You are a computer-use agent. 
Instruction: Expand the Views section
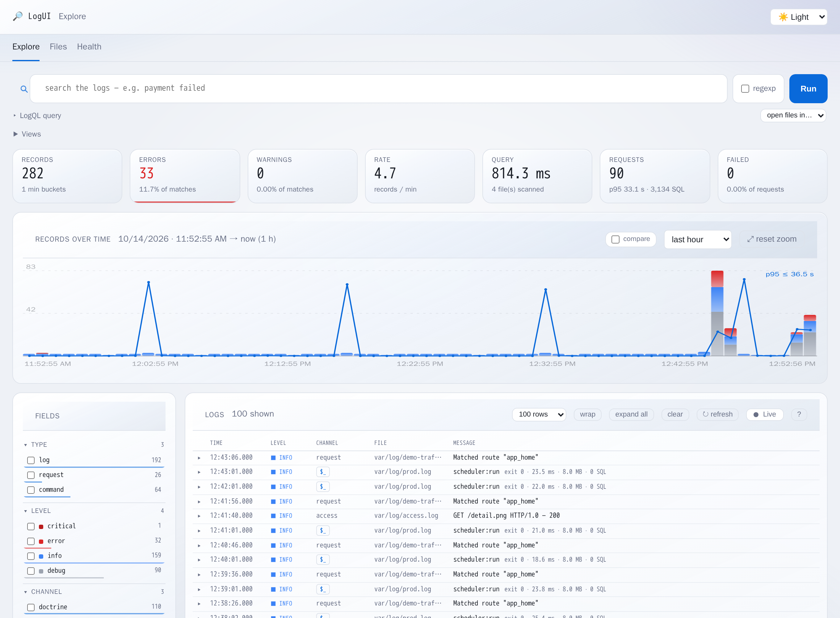[x=27, y=134]
